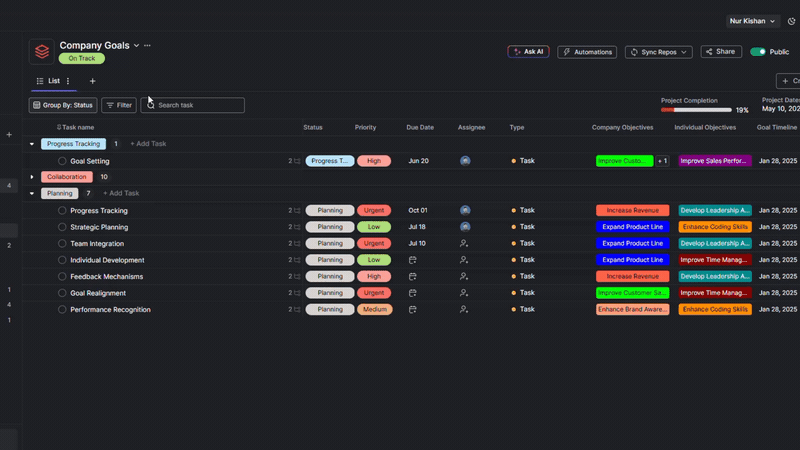The image size is (800, 450).
Task: Toggle the Public switch
Action: [x=758, y=52]
